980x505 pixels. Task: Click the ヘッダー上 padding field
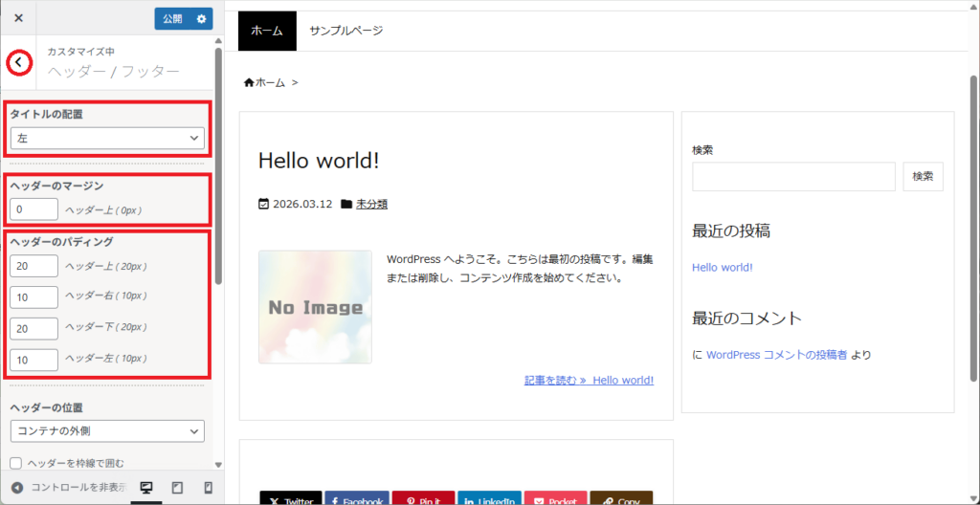[33, 266]
